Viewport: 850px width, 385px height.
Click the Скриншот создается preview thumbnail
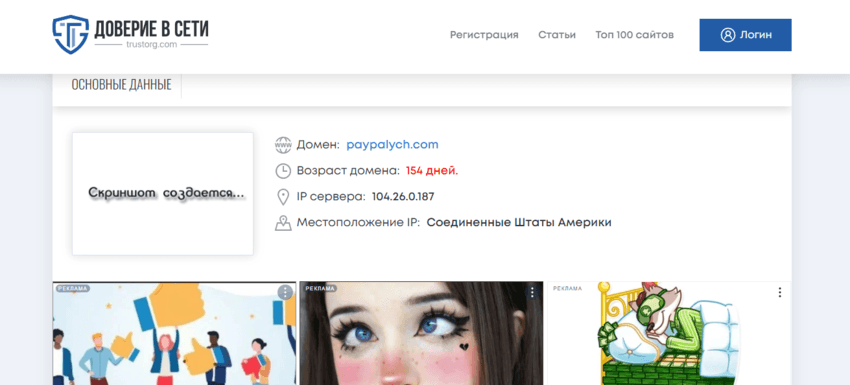click(163, 194)
